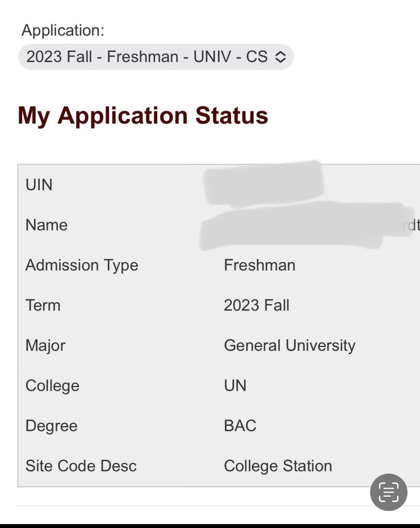Click the College row label
This screenshot has height=528, width=420.
pyautogui.click(x=52, y=386)
